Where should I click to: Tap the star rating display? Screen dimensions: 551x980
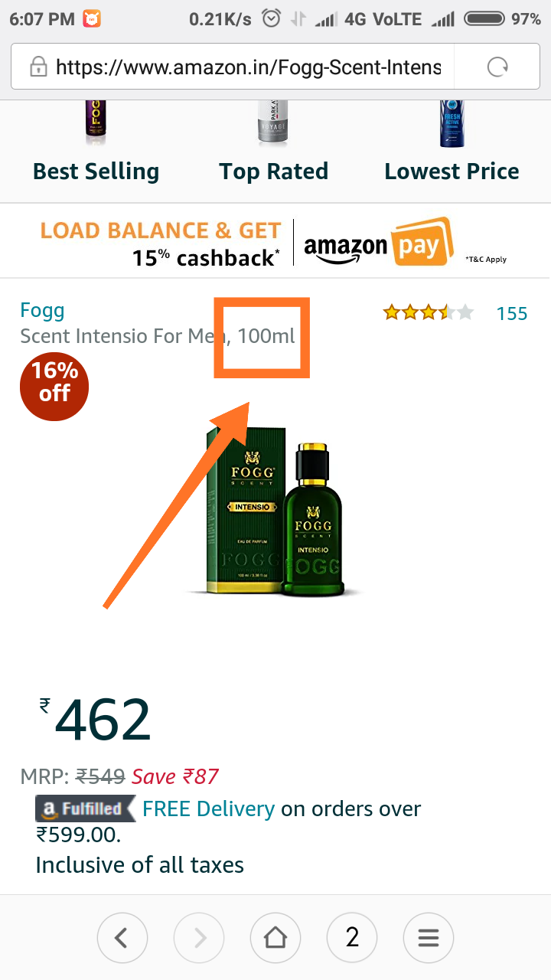pyautogui.click(x=429, y=312)
